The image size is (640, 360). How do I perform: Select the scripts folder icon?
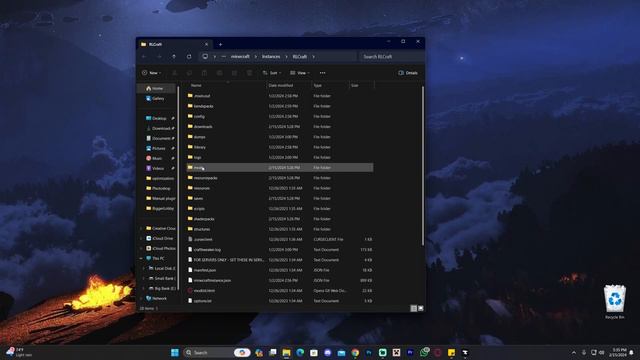[190, 209]
